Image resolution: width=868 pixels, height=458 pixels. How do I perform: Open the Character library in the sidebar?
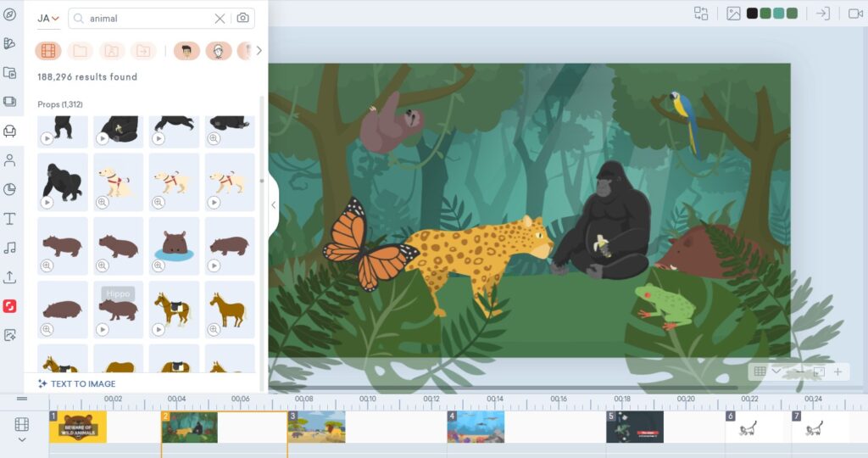point(10,160)
